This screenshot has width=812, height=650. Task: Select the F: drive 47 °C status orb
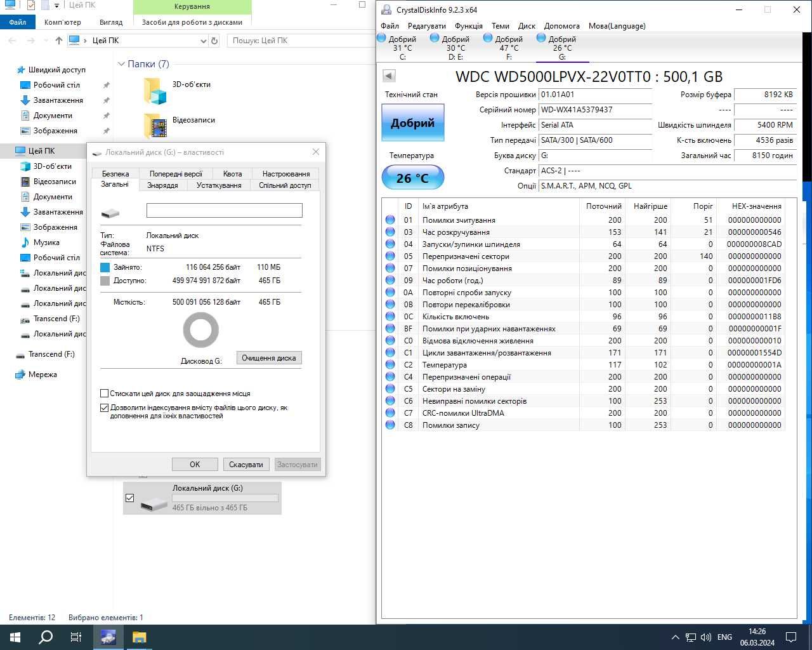(x=488, y=38)
